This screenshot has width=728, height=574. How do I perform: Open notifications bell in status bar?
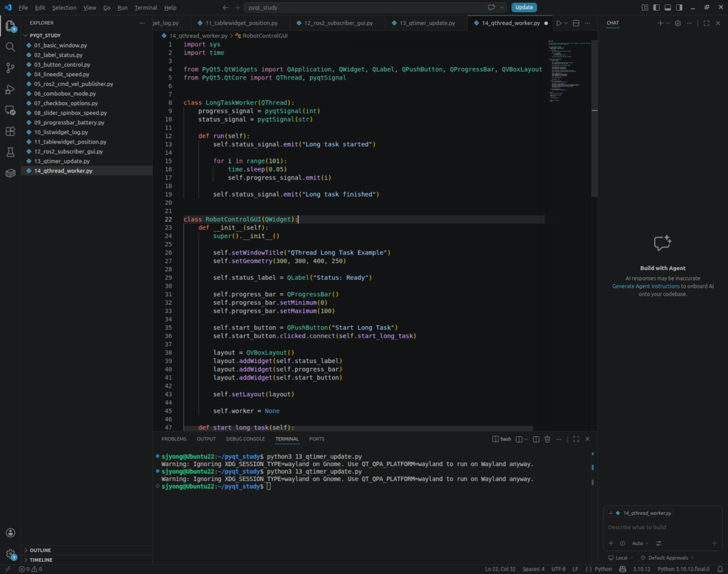pos(719,569)
